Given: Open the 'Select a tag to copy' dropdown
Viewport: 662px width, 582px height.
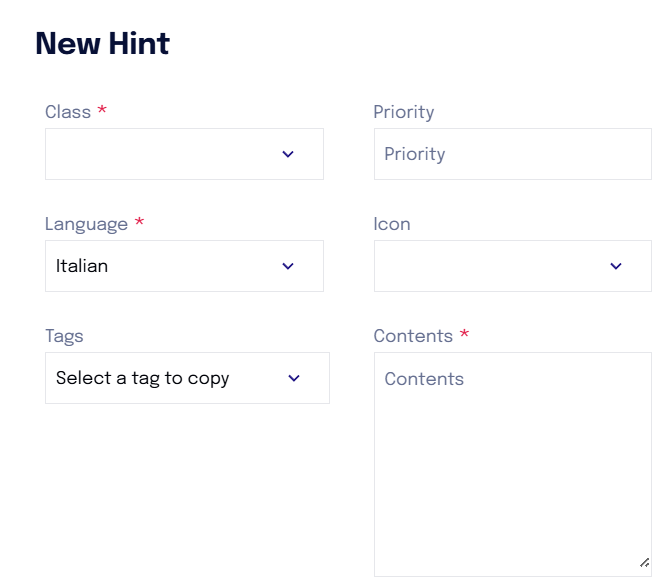Looking at the screenshot, I should [187, 378].
